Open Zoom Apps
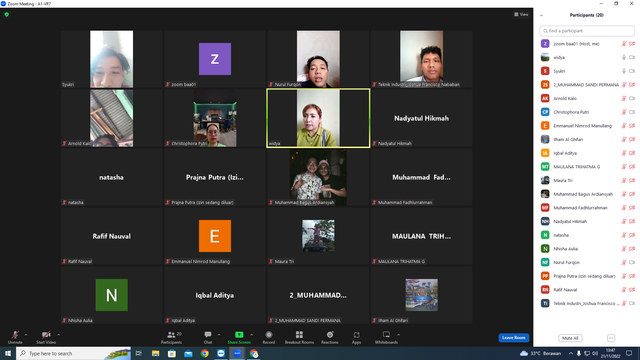This screenshot has width=640, height=360. pos(356,337)
